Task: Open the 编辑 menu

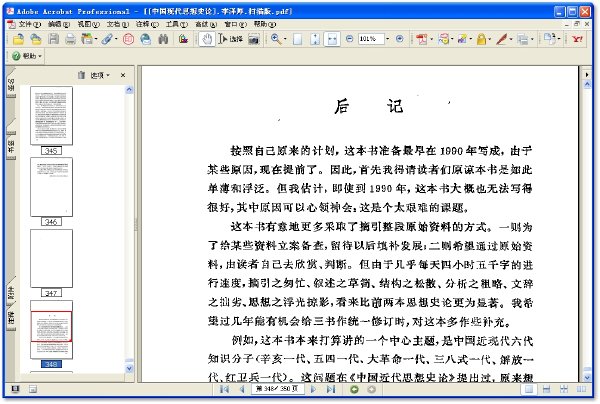Action: coord(59,24)
